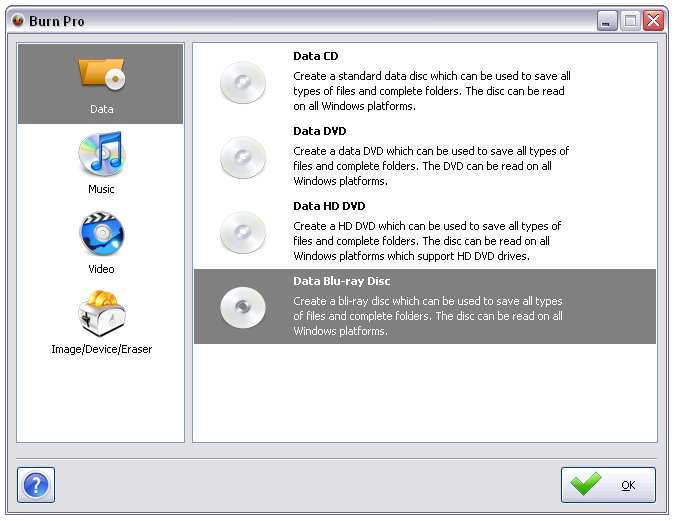Click the Burn Pro title bar app icon
This screenshot has width=674, height=521.
(18, 20)
